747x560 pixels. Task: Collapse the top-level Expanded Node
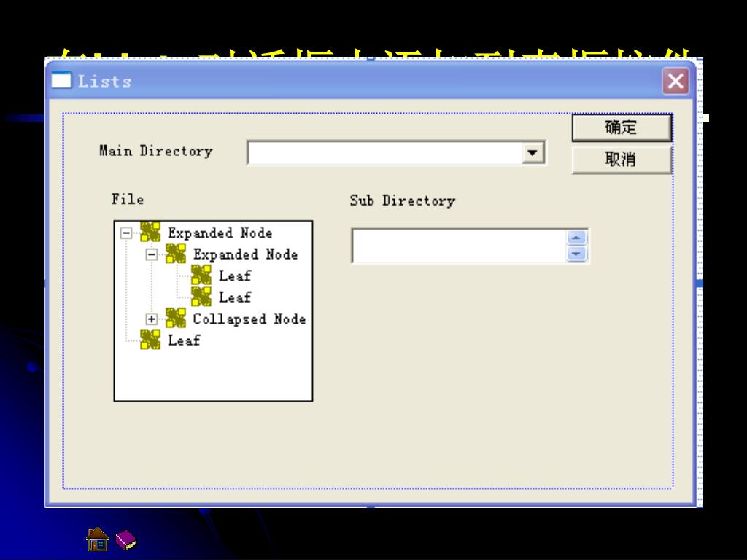(x=125, y=233)
